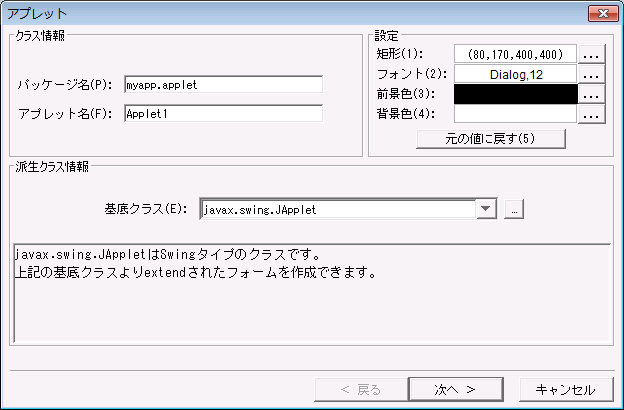The width and height of the screenshot is (624, 410).
Task: Click the font value Dialog,12
Action: pos(515,74)
